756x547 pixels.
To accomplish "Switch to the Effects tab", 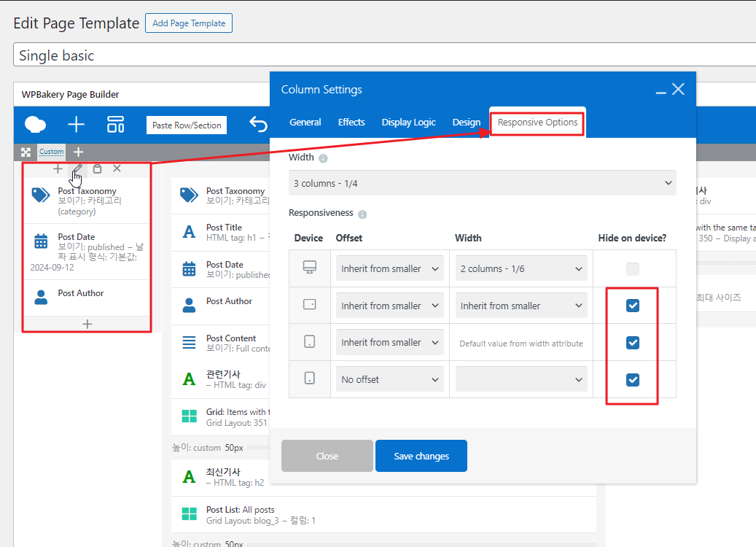I will 351,122.
